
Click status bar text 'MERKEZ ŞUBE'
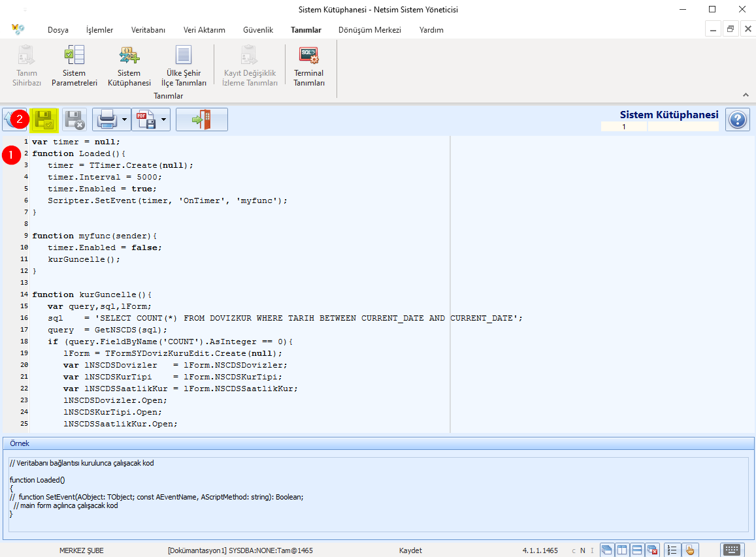(x=82, y=550)
